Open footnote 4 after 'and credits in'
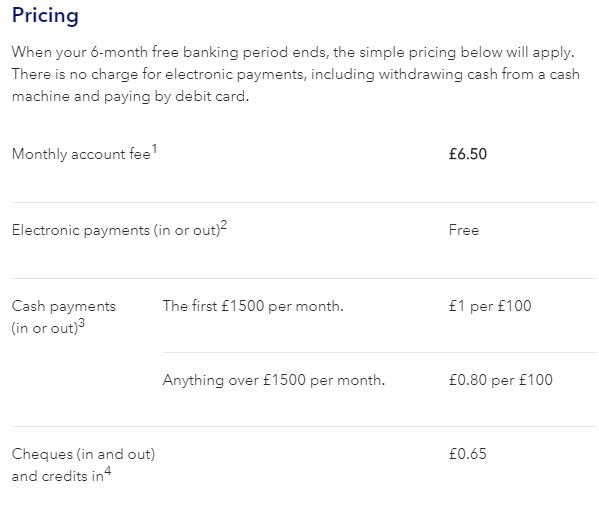599x526 pixels. tap(108, 471)
